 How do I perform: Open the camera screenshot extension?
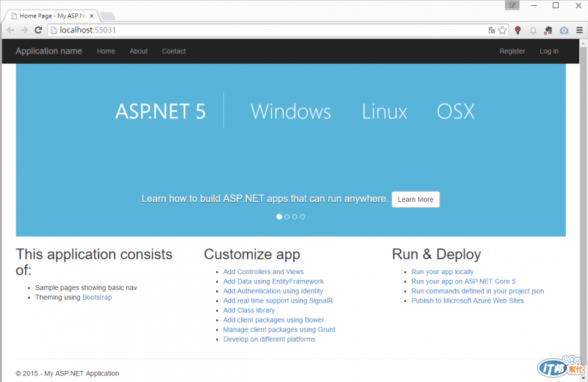[564, 30]
